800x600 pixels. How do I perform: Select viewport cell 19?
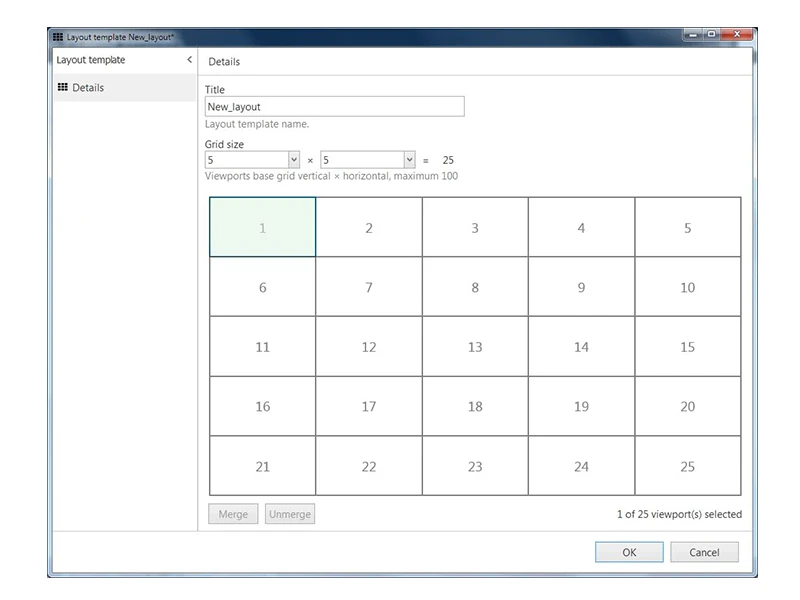pyautogui.click(x=581, y=406)
